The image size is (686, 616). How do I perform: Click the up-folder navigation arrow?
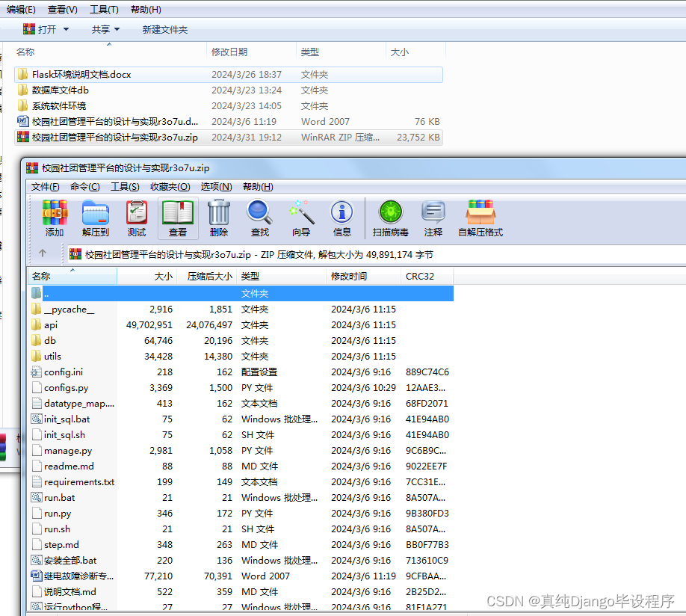43,253
